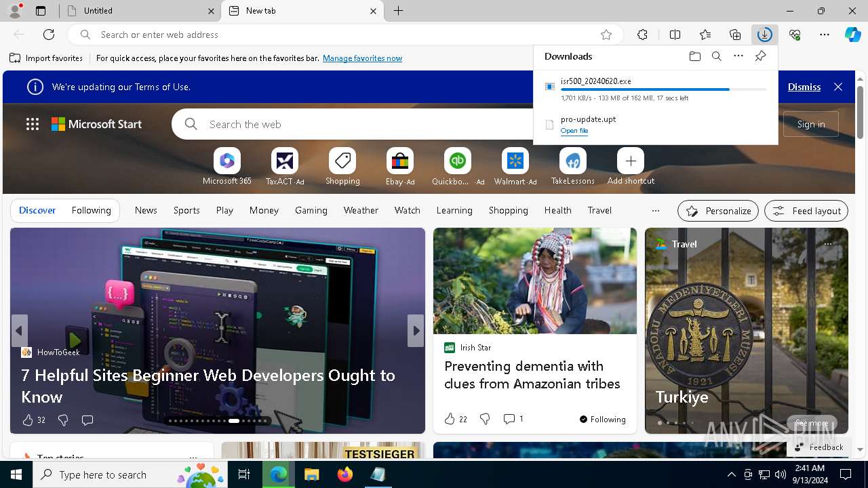Switch to the Untitled tab
Viewport: 868px width, 488px height.
141,11
